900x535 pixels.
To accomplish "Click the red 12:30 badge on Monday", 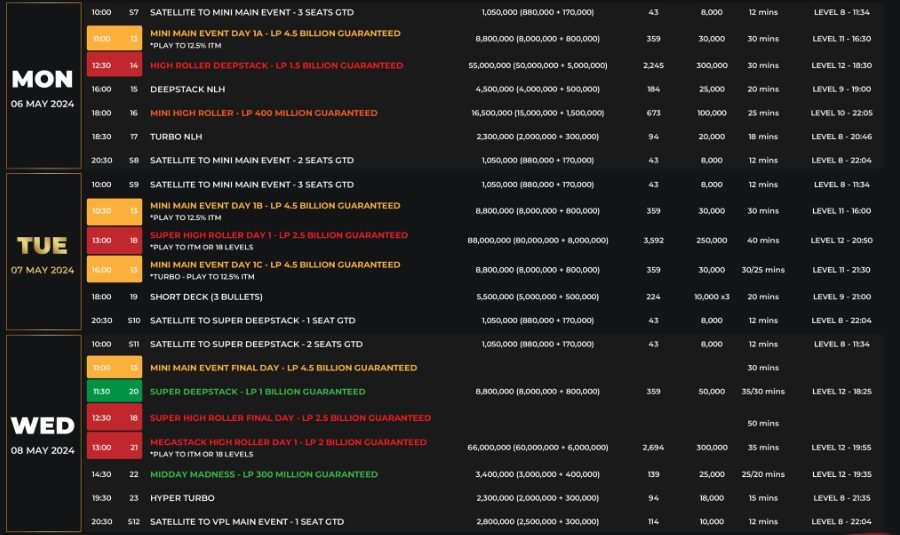I will [101, 65].
